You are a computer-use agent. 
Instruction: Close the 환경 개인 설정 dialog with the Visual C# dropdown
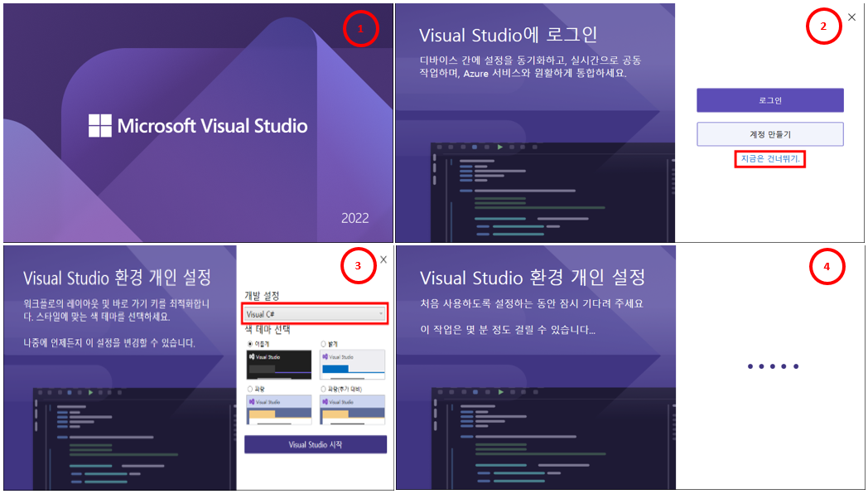tap(383, 259)
